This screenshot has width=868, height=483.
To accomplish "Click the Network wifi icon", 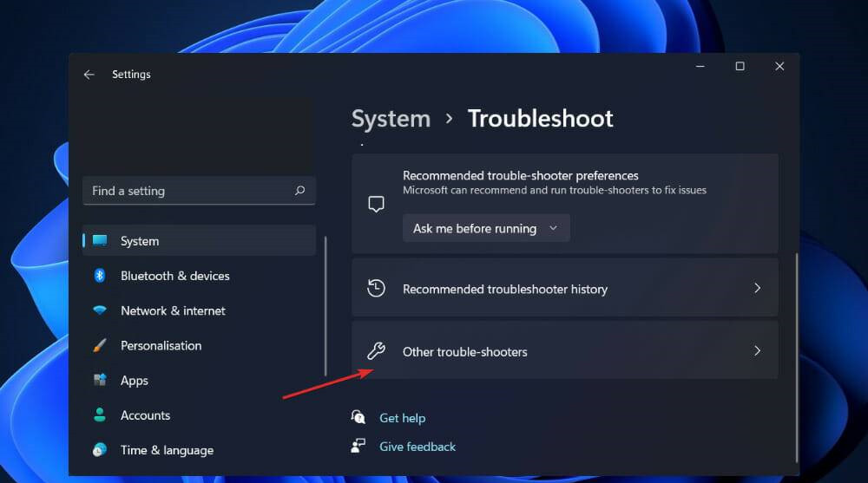I will pyautogui.click(x=100, y=310).
